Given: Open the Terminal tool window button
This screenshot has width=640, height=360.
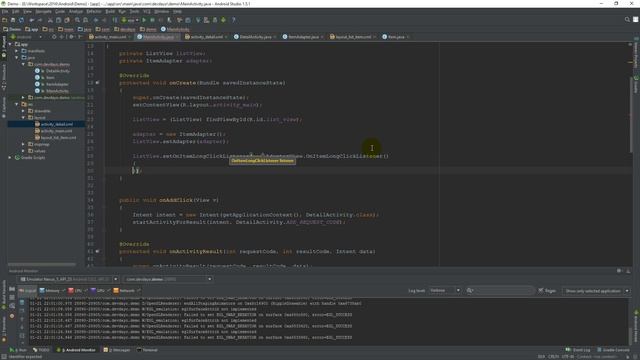Looking at the screenshot, I should point(148,350).
